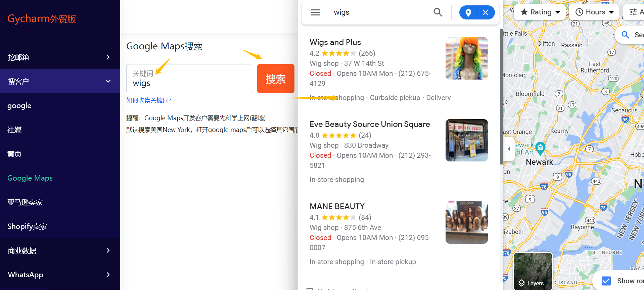This screenshot has width=644, height=290.
Task: Click the orange 搜索 button
Action: (x=276, y=79)
